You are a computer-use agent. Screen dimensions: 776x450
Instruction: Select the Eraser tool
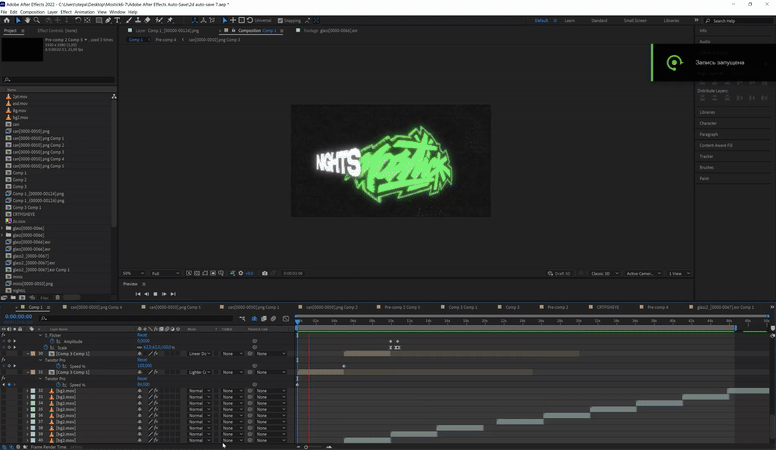tap(147, 20)
